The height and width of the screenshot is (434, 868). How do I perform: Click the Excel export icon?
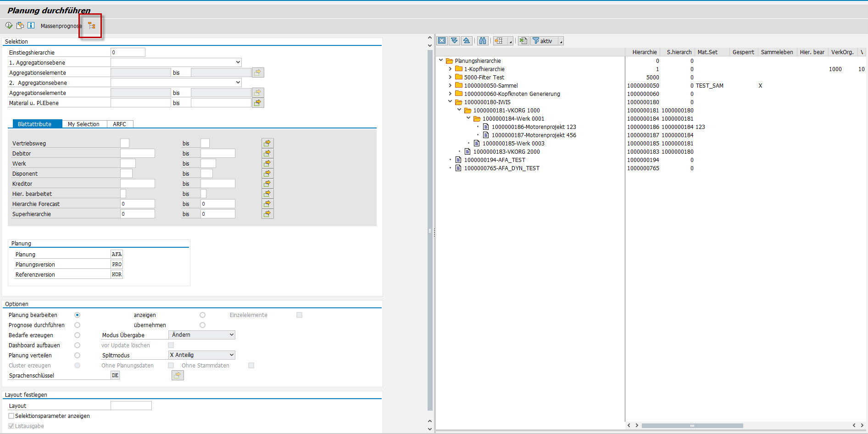(523, 41)
